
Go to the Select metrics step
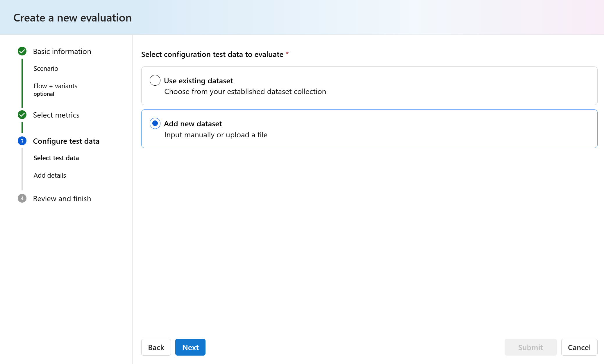click(56, 115)
